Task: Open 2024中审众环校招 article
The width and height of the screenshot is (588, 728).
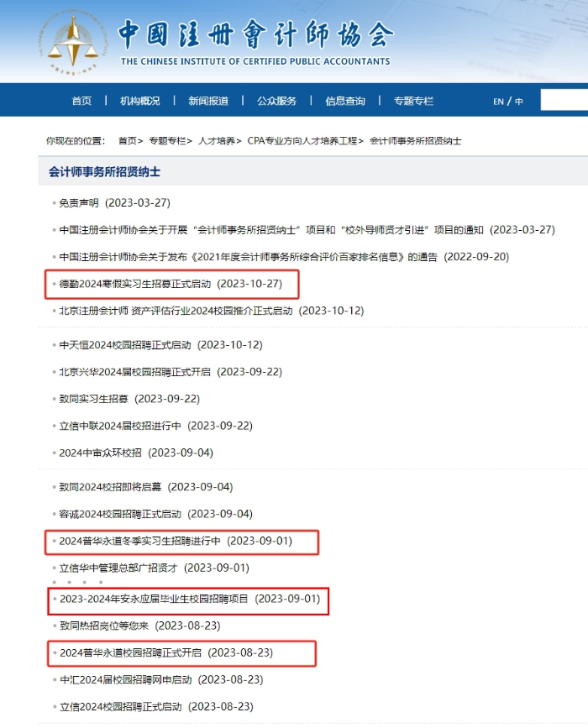Action: [x=100, y=453]
